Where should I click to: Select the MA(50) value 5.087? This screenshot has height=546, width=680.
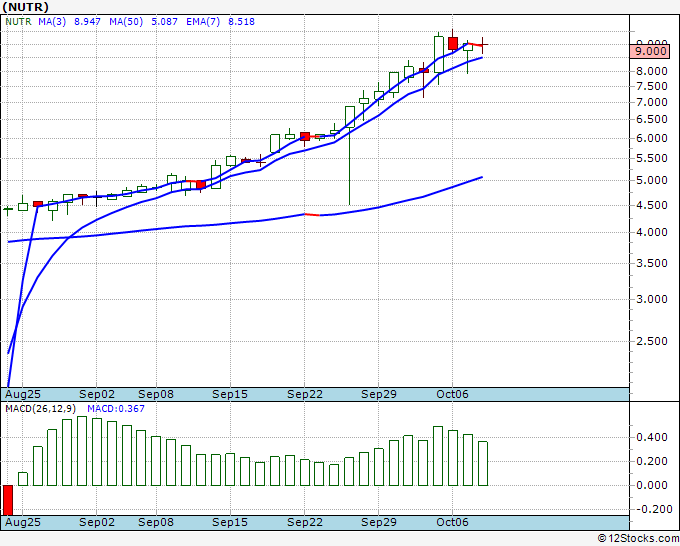(164, 22)
